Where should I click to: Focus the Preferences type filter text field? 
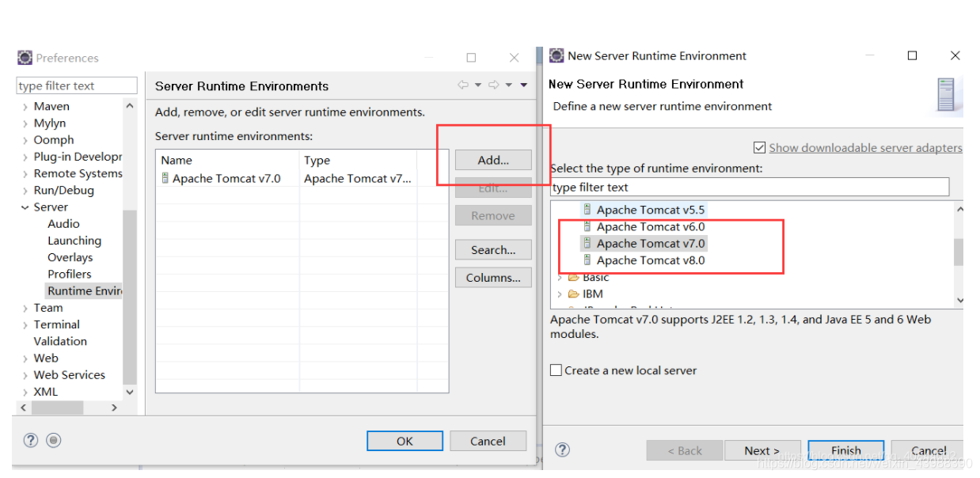[x=77, y=85]
